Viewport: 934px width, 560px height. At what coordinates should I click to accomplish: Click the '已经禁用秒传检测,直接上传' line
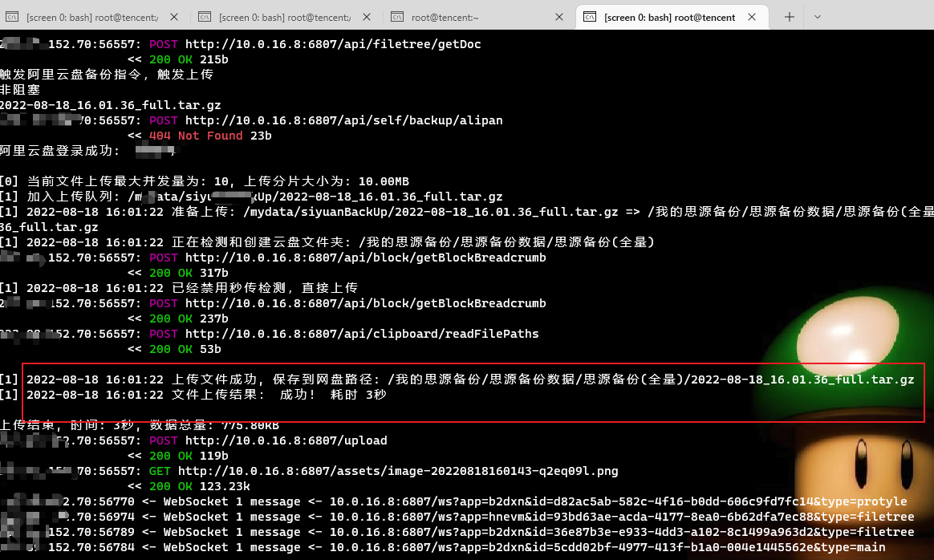tap(179, 288)
